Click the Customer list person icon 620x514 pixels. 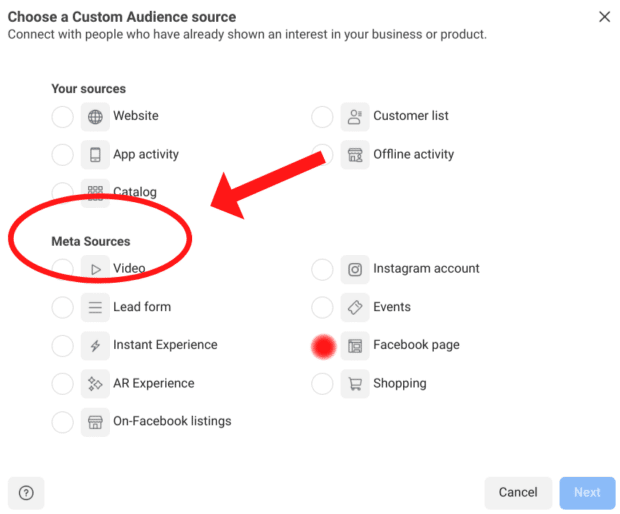[355, 116]
